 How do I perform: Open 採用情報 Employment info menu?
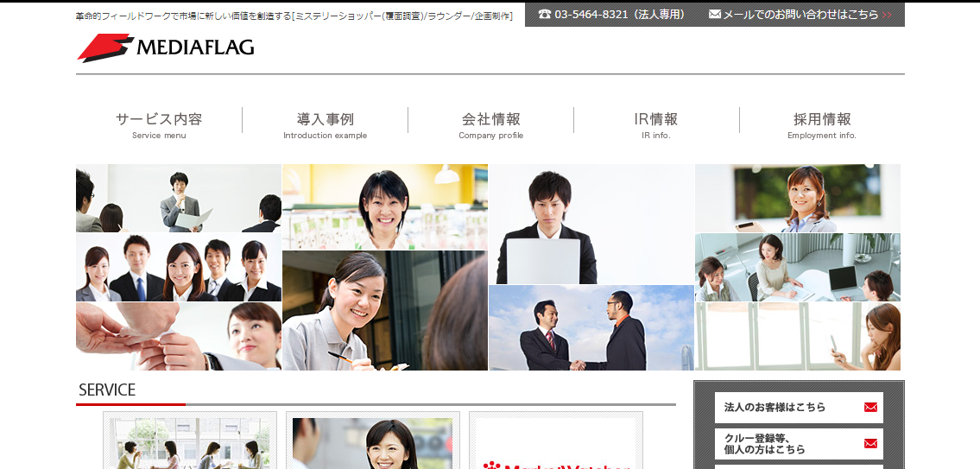822,125
